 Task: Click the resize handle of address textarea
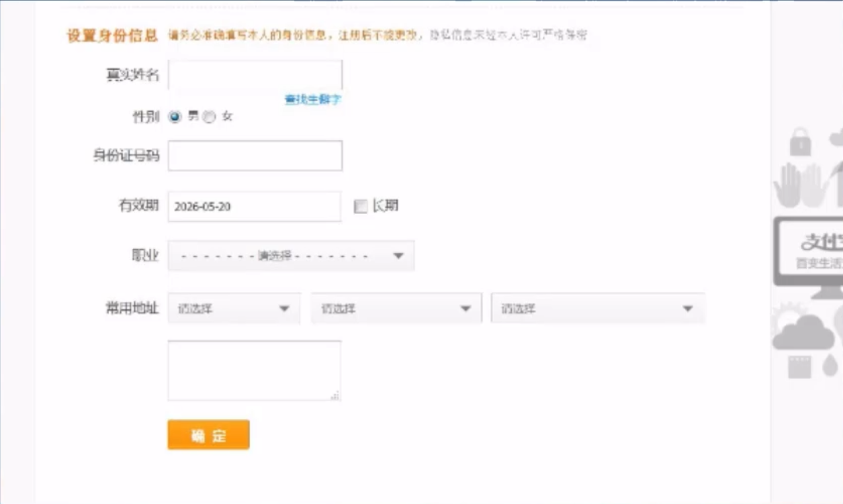coord(336,396)
